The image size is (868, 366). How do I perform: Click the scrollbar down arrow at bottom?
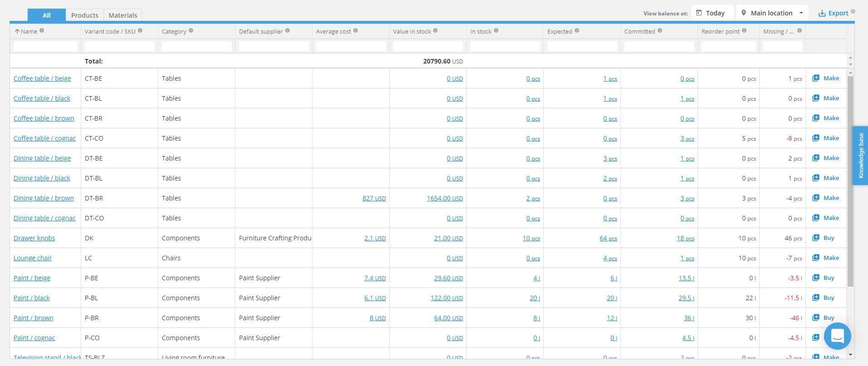pyautogui.click(x=850, y=355)
